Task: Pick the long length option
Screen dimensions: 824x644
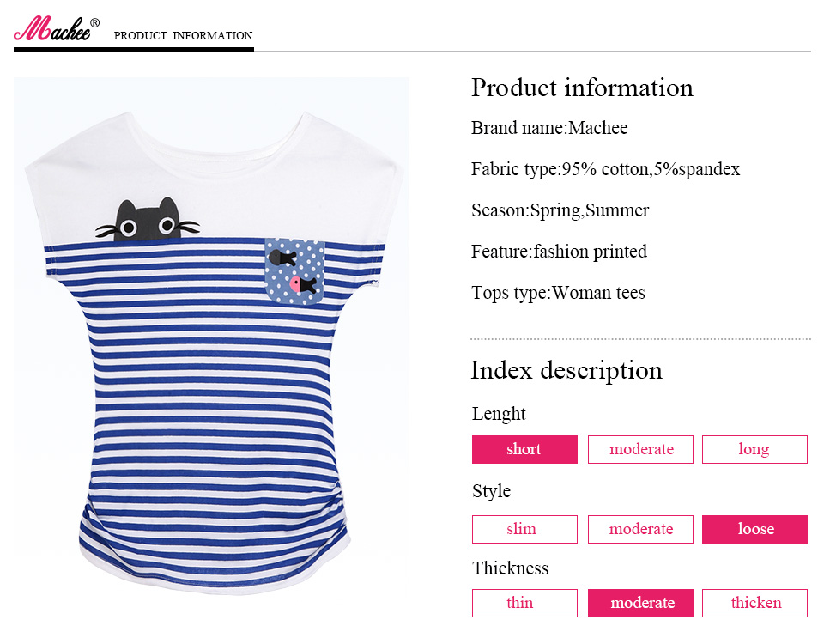Action: pyautogui.click(x=754, y=449)
